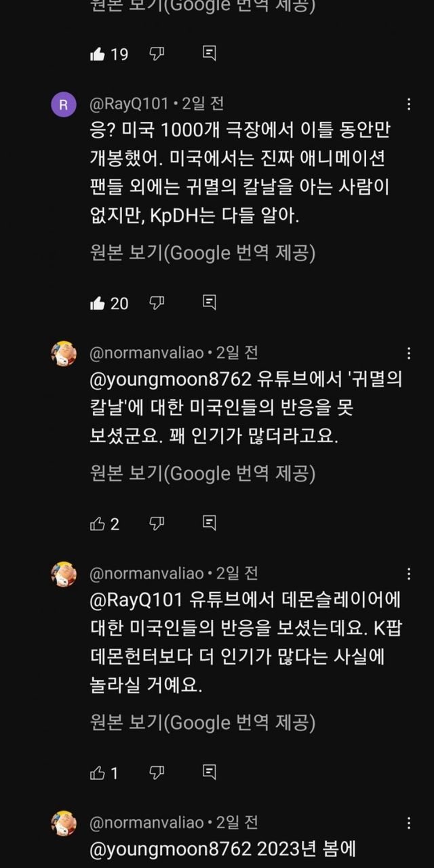
Task: Dislike RayQ101's comment about 1000 theaters
Action: pyautogui.click(x=157, y=303)
